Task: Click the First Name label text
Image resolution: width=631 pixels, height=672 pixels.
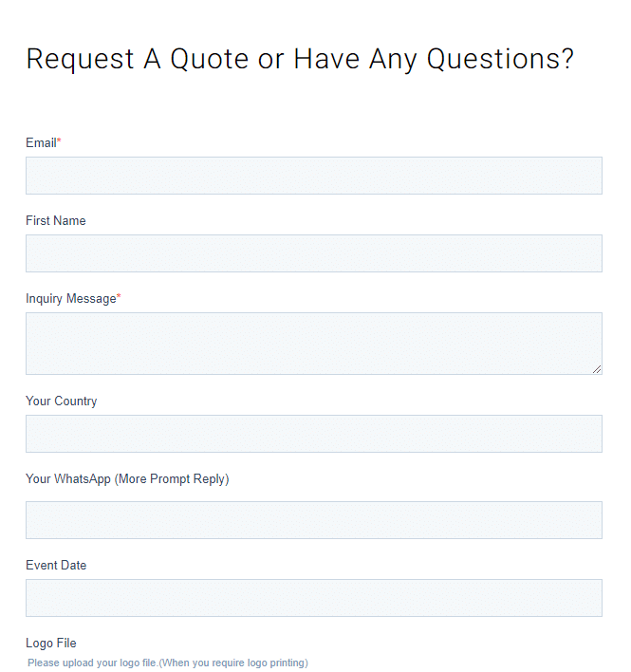Action: click(x=56, y=221)
